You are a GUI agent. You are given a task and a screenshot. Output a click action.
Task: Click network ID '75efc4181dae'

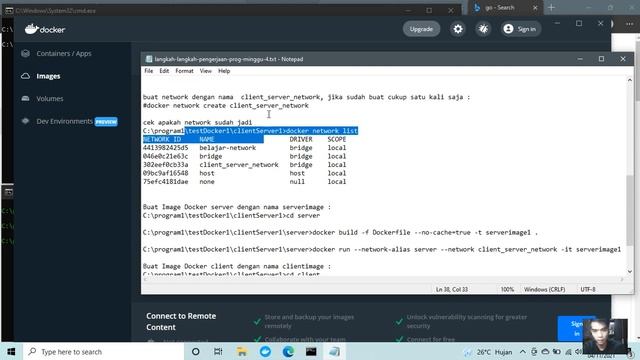(x=165, y=182)
